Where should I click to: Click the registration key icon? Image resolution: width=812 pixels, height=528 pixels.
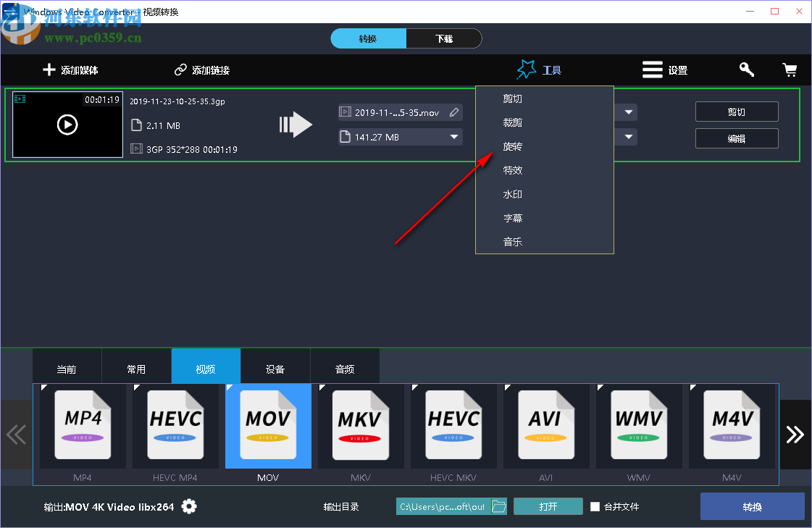[x=746, y=70]
